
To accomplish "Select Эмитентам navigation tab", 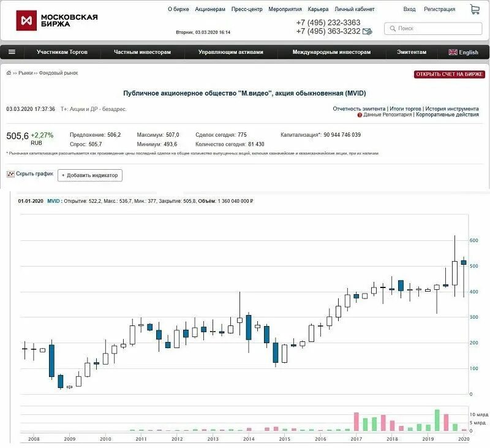I will [x=412, y=52].
